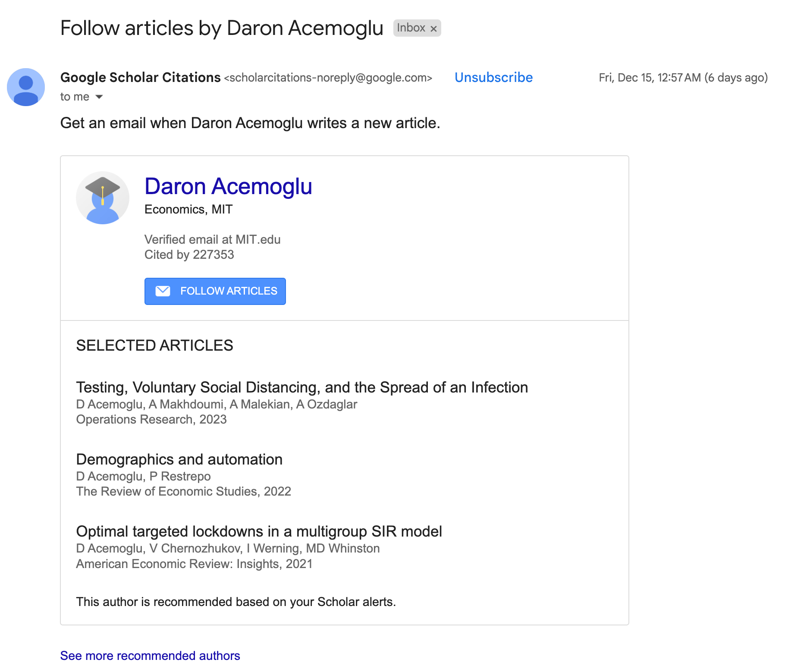Image resolution: width=785 pixels, height=672 pixels.
Task: Open 'Testing, Voluntary Social Distancing' article
Action: click(x=302, y=387)
